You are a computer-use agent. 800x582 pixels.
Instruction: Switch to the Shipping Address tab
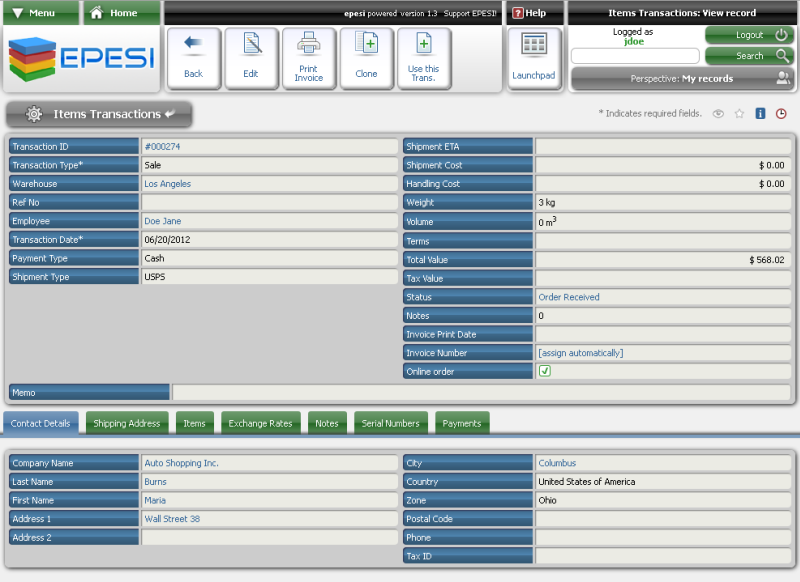click(x=126, y=423)
